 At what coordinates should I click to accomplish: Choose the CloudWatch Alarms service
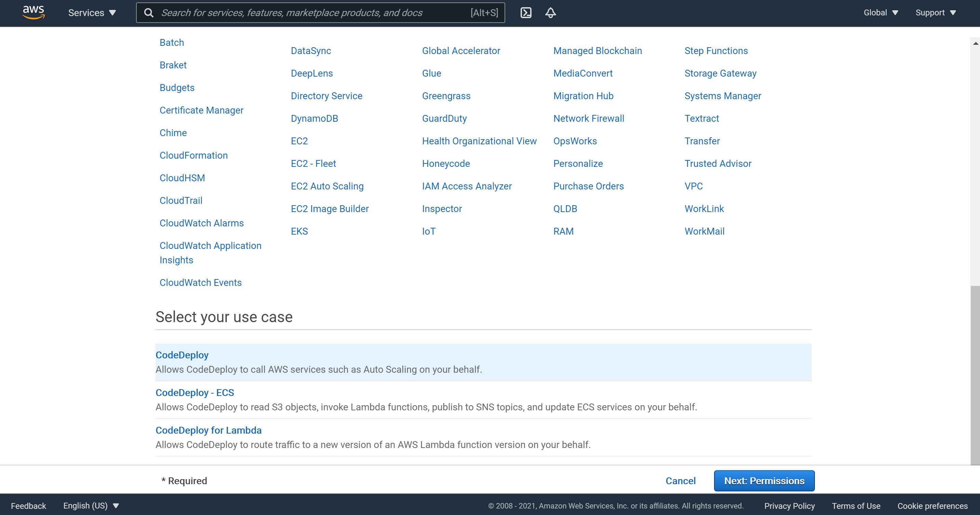202,223
